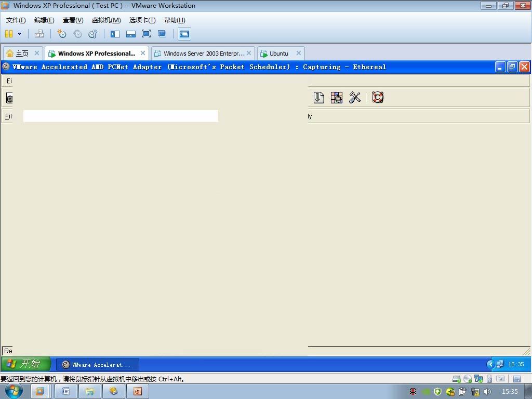Click VMware CD/DVD drive status icon
The width and height of the screenshot is (532, 399).
pos(468,379)
